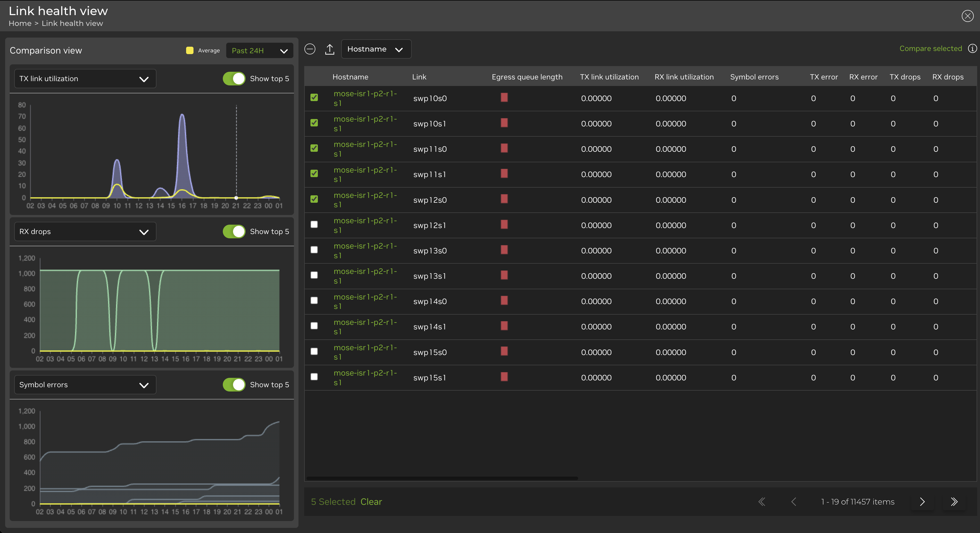980x533 pixels.
Task: Click the red egress queue swatch for swp13s0
Action: click(504, 250)
